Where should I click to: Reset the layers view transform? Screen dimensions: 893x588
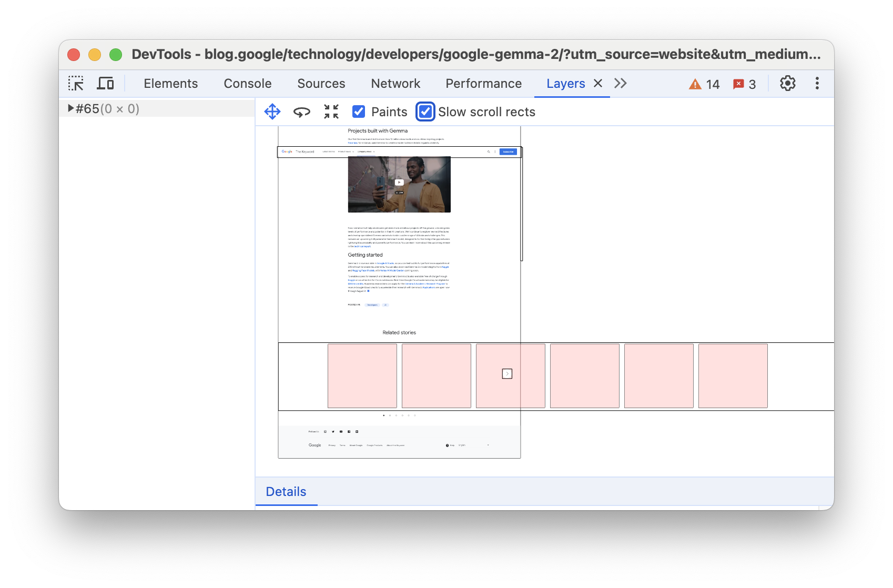tap(331, 111)
